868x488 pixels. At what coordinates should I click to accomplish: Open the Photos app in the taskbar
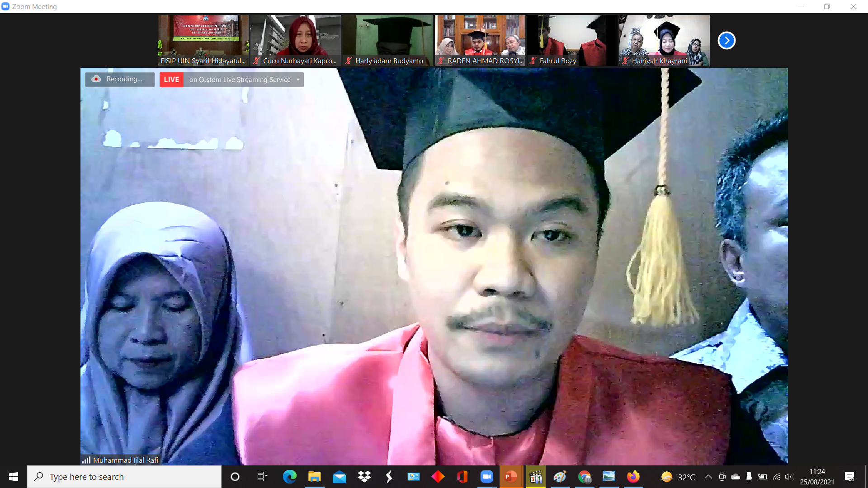[x=609, y=477]
